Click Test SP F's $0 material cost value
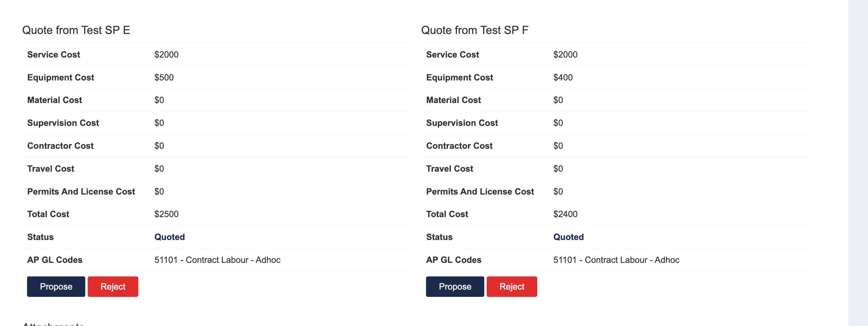Image resolution: width=868 pixels, height=326 pixels. 558,100
